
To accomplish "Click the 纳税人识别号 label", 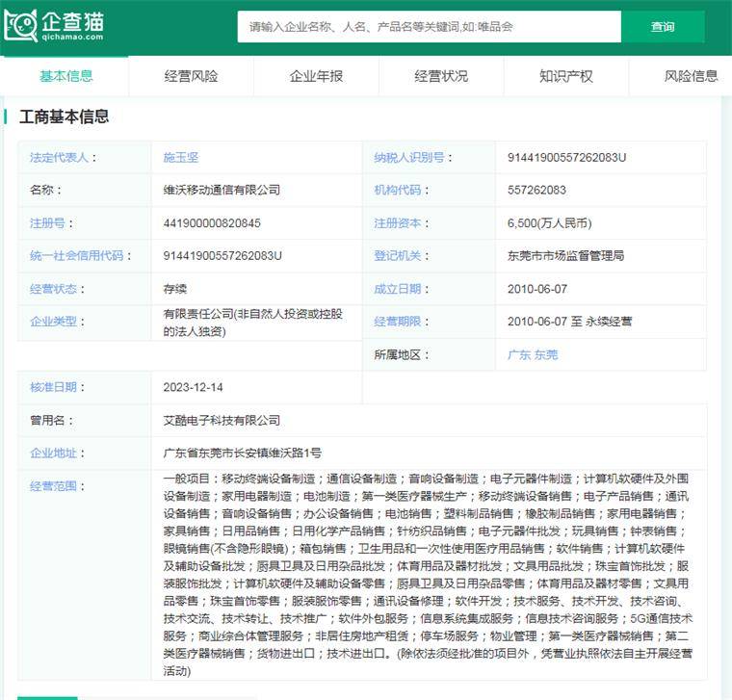I will [409, 157].
